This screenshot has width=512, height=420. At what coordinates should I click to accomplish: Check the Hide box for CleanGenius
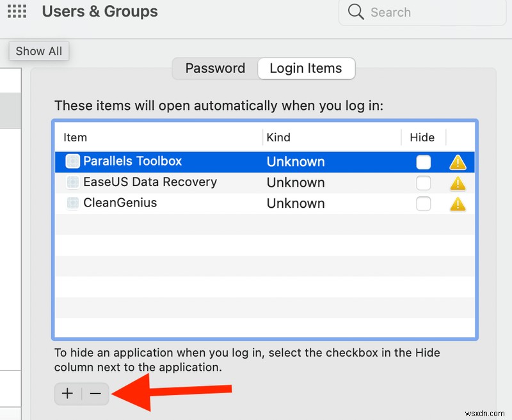point(424,203)
